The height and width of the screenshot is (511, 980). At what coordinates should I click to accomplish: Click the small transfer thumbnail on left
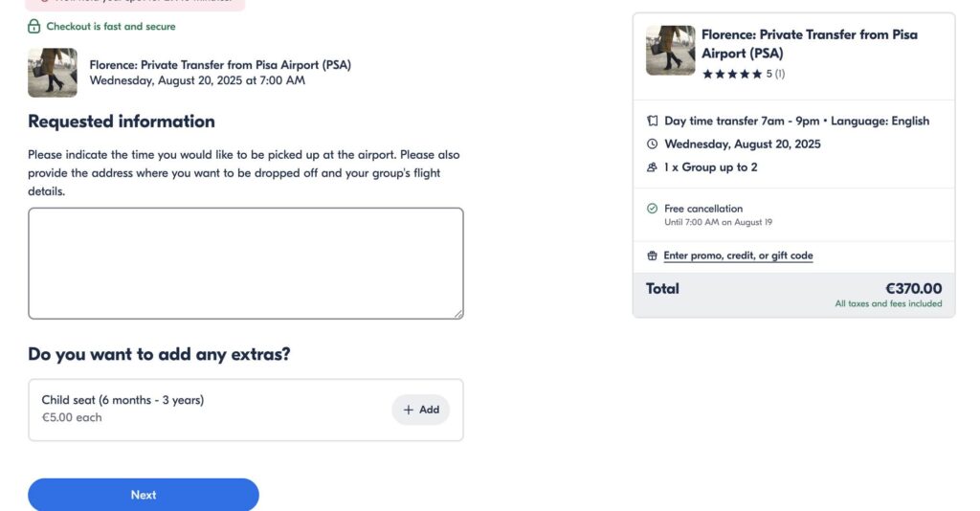pos(53,73)
